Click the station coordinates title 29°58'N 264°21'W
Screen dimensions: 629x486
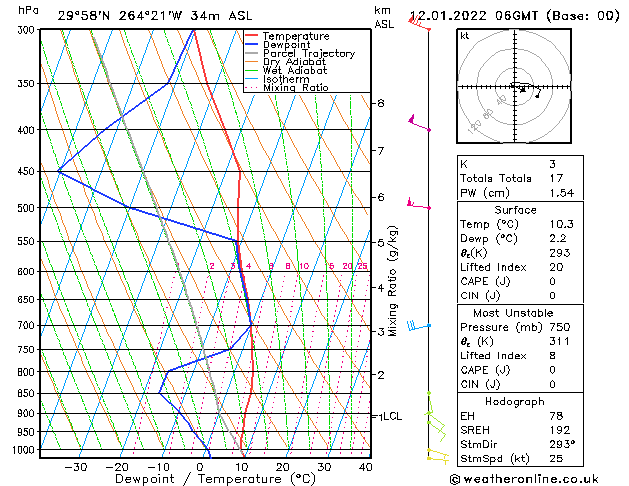tap(120, 16)
